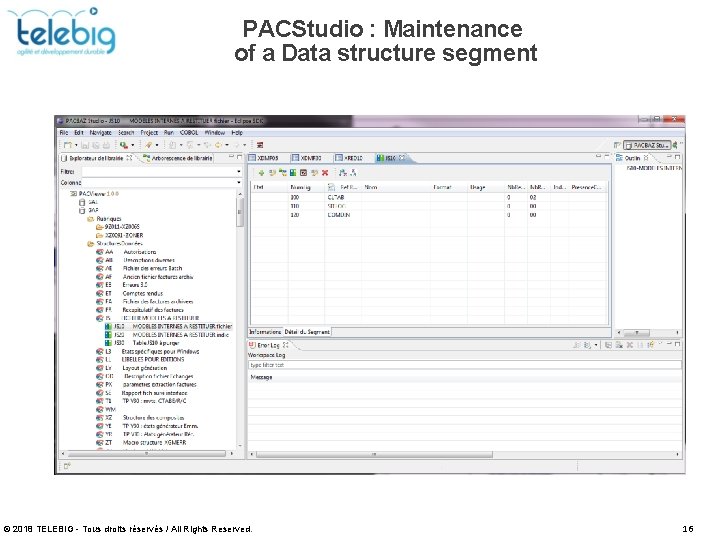This screenshot has height=540, width=720.
Task: Click the New wizard toolbar icon
Action: tap(68, 145)
